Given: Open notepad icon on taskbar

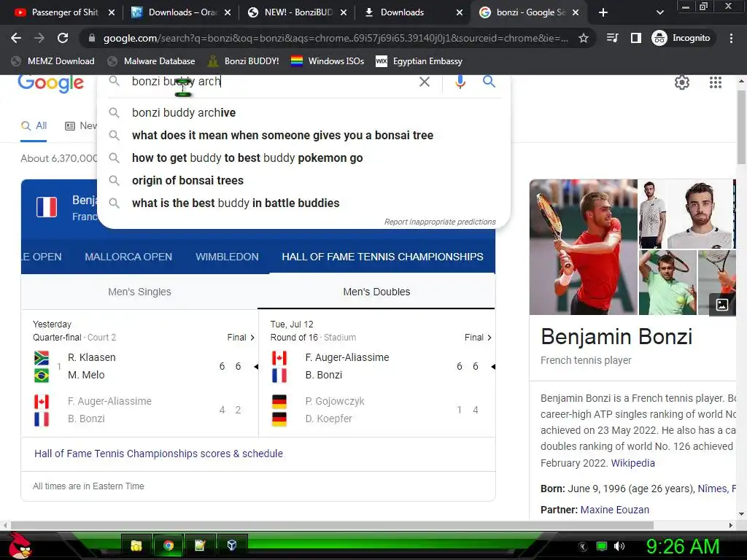Looking at the screenshot, I should tap(200, 545).
